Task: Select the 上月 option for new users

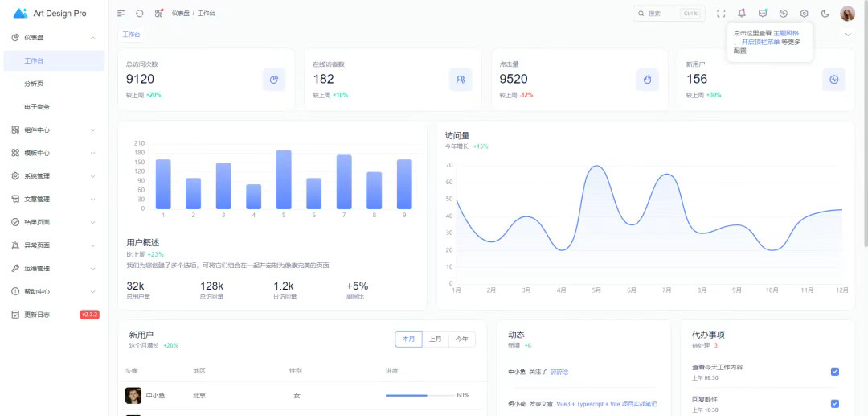Action: (435, 340)
